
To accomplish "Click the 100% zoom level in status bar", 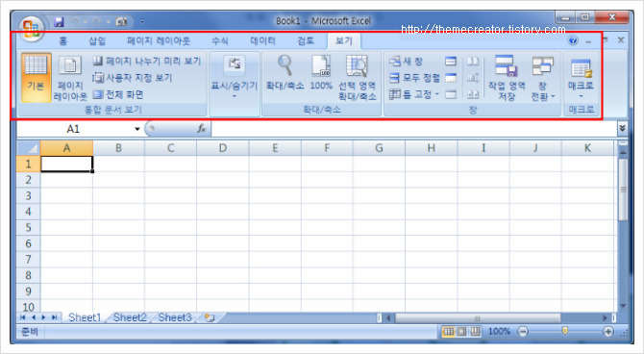I will (500, 331).
